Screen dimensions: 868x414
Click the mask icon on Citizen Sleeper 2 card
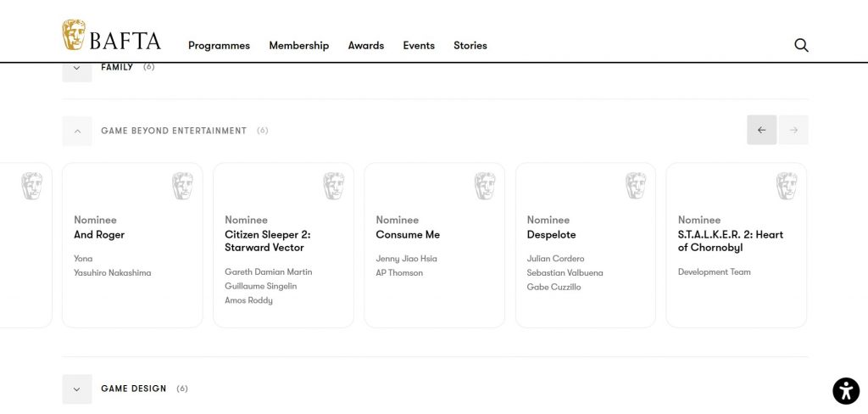coord(333,186)
